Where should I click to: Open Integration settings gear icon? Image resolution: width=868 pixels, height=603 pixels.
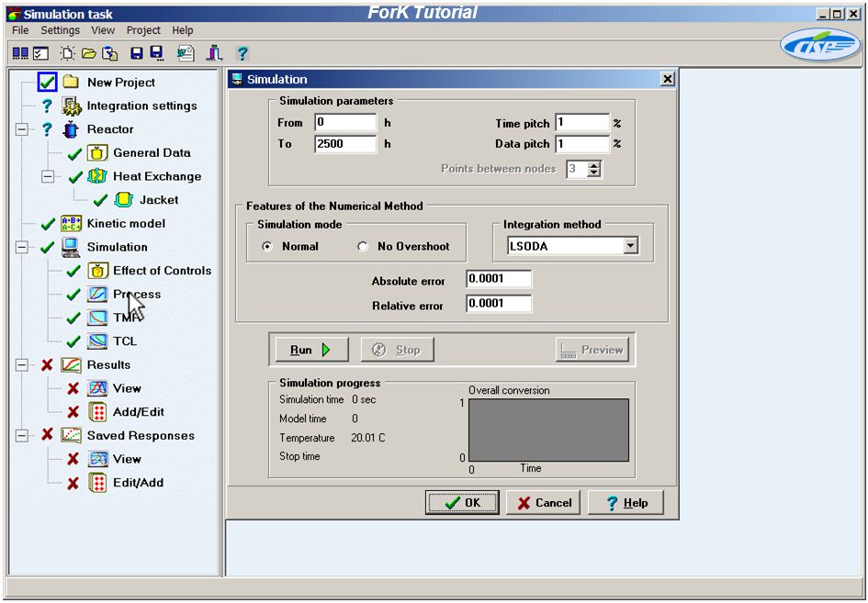coord(72,106)
